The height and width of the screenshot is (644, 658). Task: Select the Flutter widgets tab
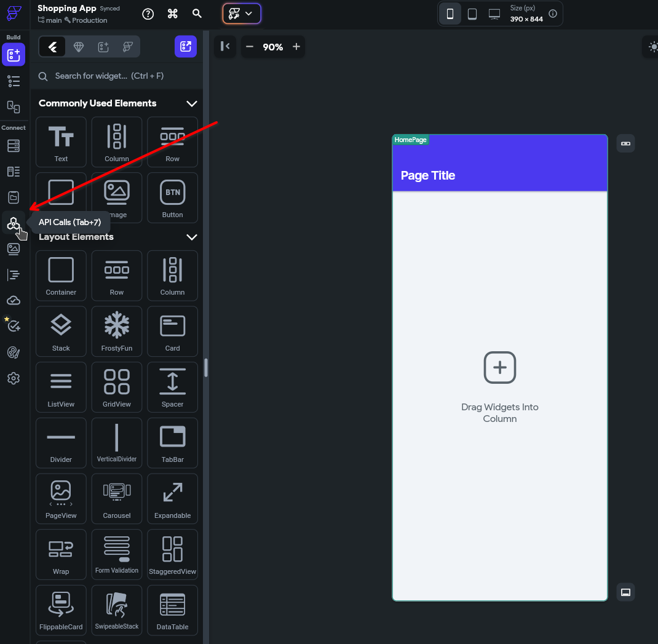(52, 47)
